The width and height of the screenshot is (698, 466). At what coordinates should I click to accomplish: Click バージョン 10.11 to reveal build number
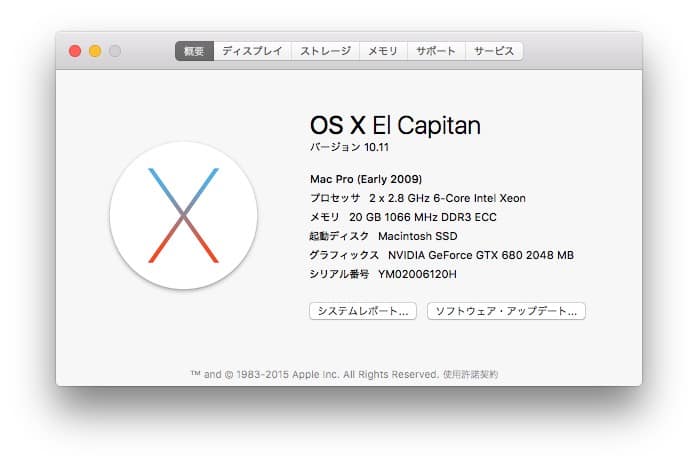click(349, 148)
